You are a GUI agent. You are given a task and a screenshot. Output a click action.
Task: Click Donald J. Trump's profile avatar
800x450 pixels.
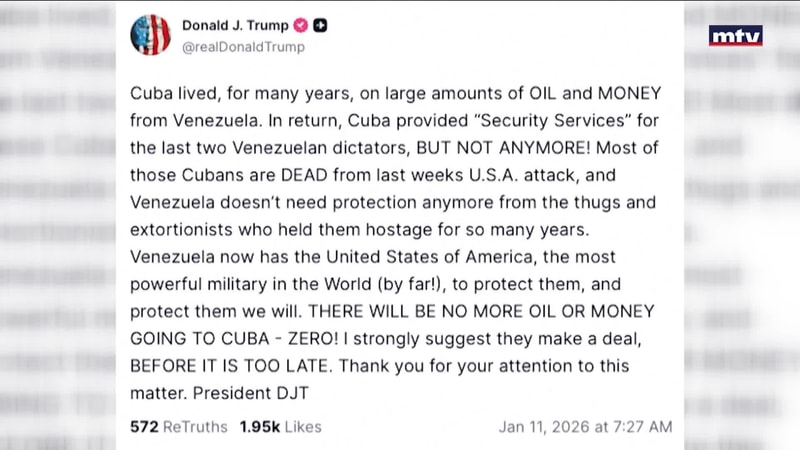click(150, 35)
